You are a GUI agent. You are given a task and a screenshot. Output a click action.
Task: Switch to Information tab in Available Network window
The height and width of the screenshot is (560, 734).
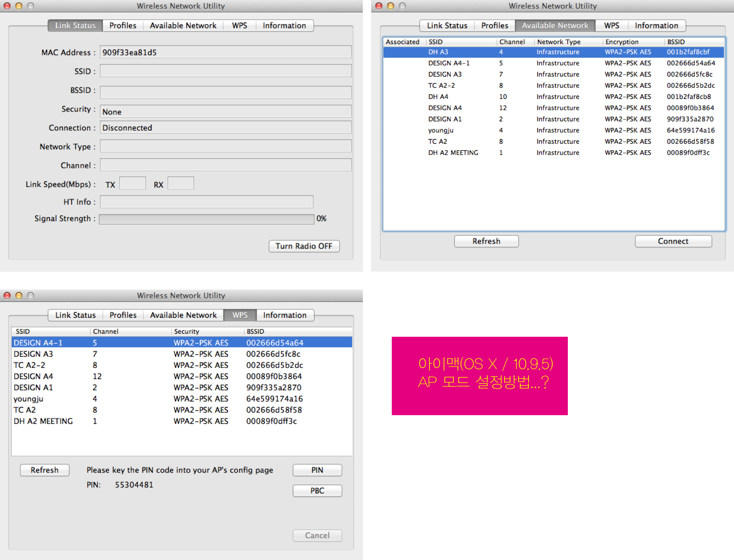[656, 26]
